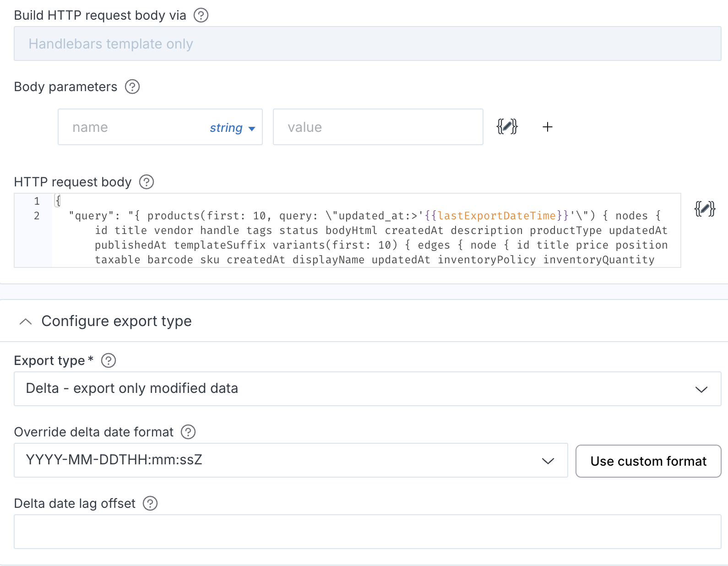The image size is (728, 566).
Task: Open handlebars editor for body parameter value
Action: coord(507,126)
